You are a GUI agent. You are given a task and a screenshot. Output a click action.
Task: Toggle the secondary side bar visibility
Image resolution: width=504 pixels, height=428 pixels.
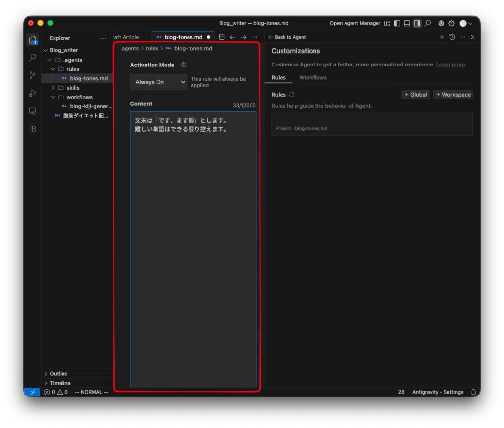point(417,23)
